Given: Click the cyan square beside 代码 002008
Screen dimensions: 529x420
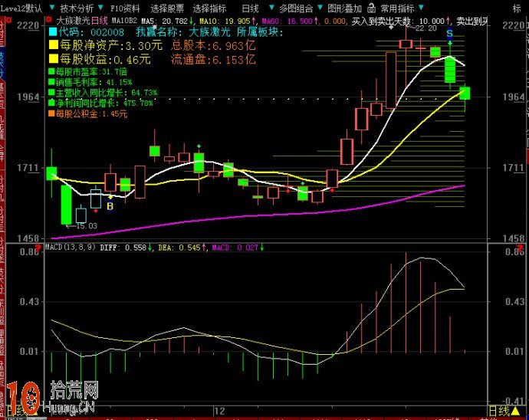Looking at the screenshot, I should click(53, 33).
